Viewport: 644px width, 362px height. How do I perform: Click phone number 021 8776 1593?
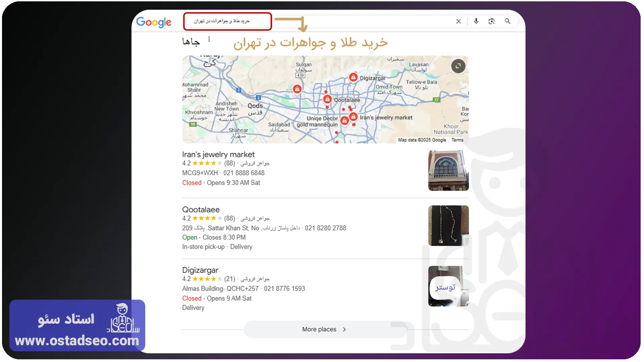(x=284, y=289)
